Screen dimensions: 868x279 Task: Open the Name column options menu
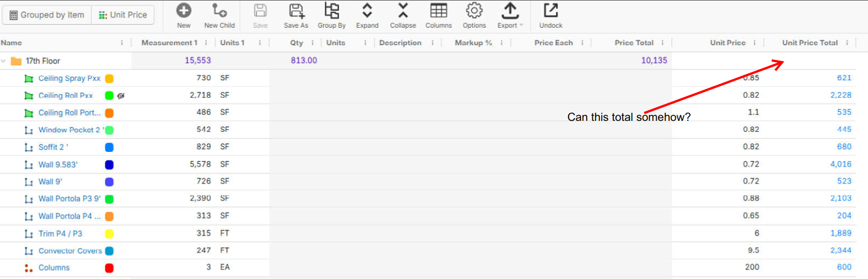(123, 43)
